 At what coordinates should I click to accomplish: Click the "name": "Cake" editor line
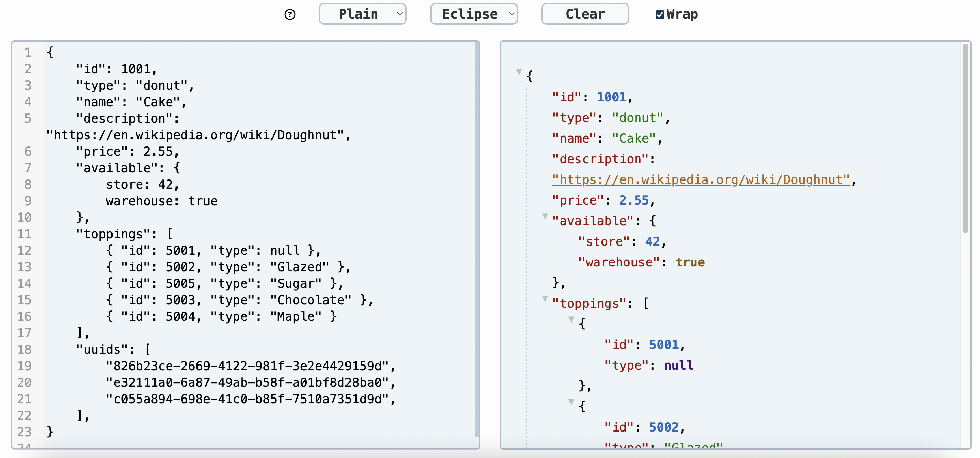tap(131, 102)
